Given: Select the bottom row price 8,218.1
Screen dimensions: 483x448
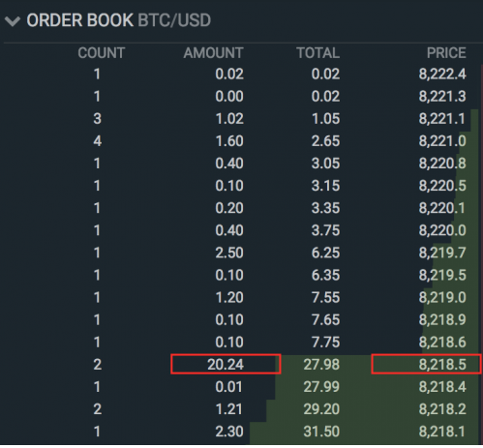Looking at the screenshot, I should tap(441, 432).
